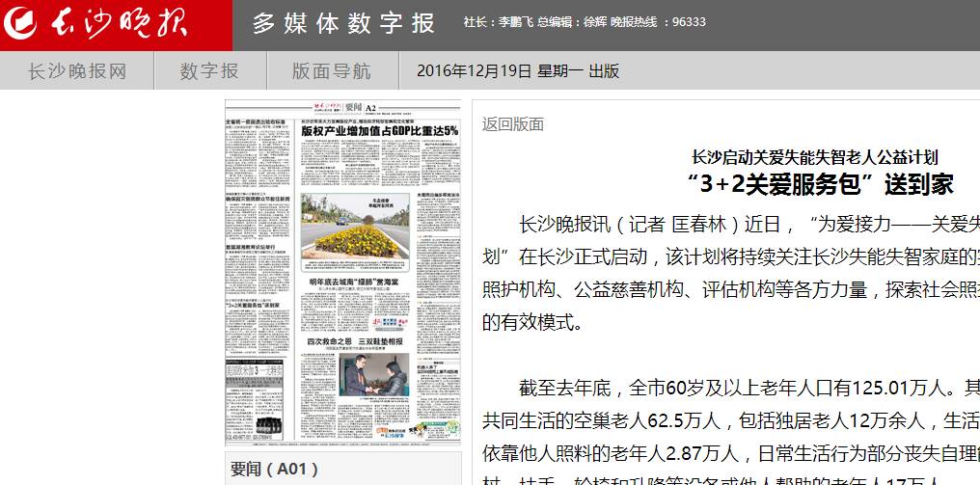This screenshot has height=485, width=980.
Task: Click the article subtitle 长沙启动关爱失能失智老人公益计划
Action: tap(815, 157)
